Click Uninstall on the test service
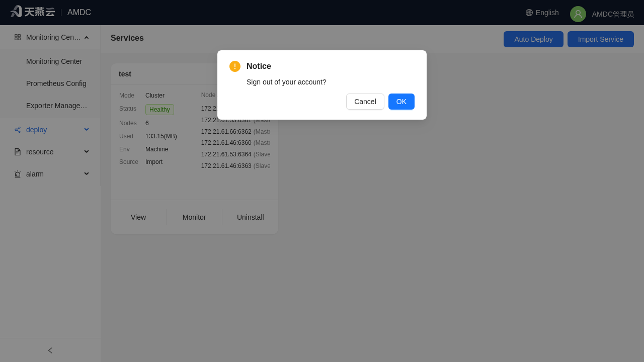Image resolution: width=644 pixels, height=362 pixels. click(x=251, y=217)
